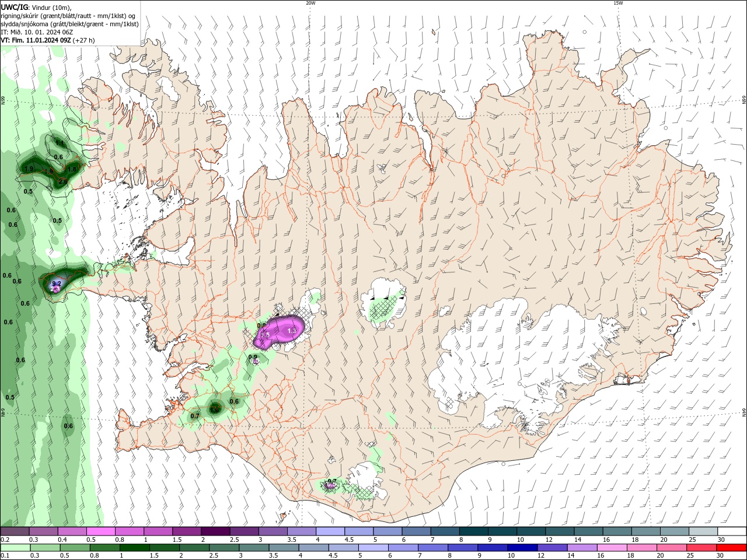Click the darkest green 1 swatch in lower legend row
This screenshot has width=747, height=560.
[x=135, y=548]
